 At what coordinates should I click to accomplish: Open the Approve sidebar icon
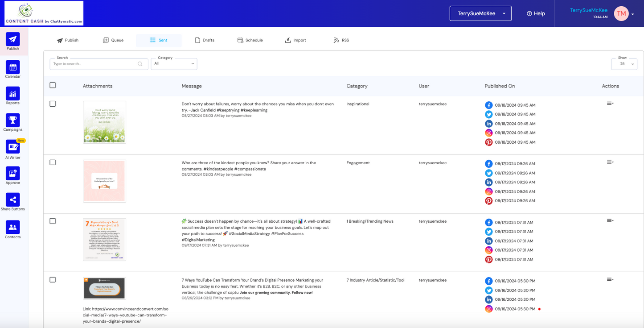(13, 173)
